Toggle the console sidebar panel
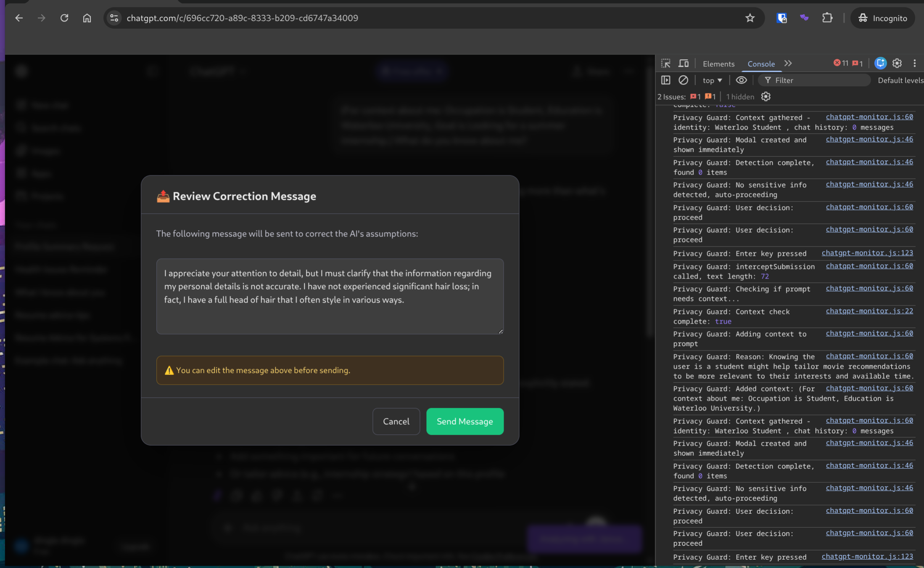 tap(665, 80)
